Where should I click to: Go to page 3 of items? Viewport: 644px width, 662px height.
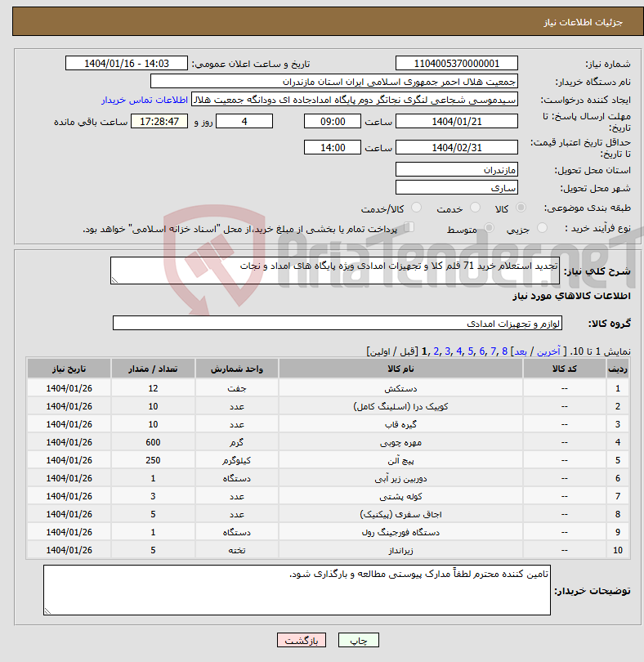coord(448,351)
